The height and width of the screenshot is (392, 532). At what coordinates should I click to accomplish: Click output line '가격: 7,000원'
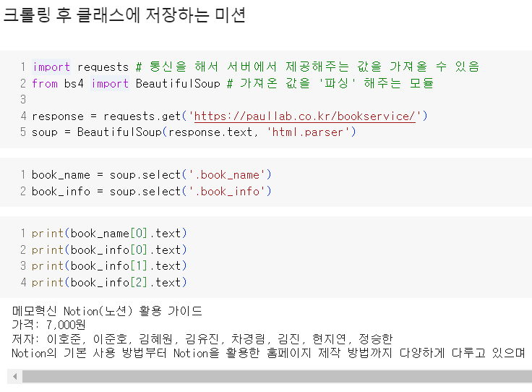48,325
